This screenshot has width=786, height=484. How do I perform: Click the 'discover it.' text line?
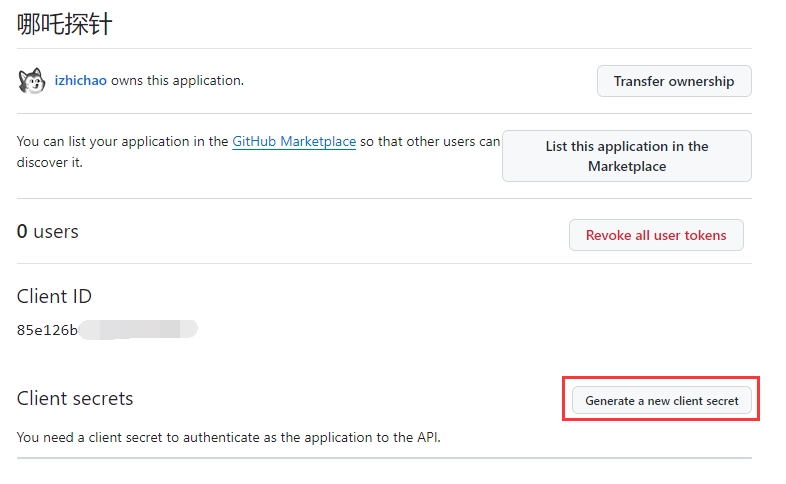(49, 162)
